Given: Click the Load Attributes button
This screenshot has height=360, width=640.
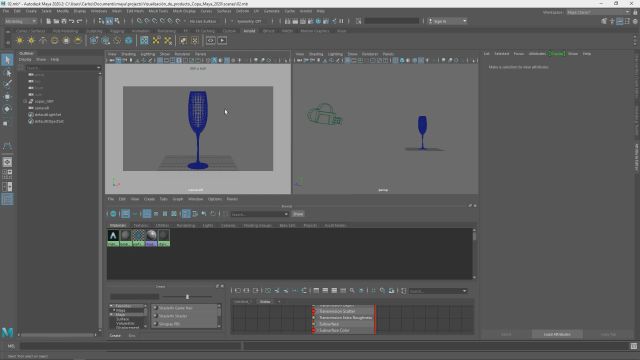Looking at the screenshot, I should click(x=557, y=334).
